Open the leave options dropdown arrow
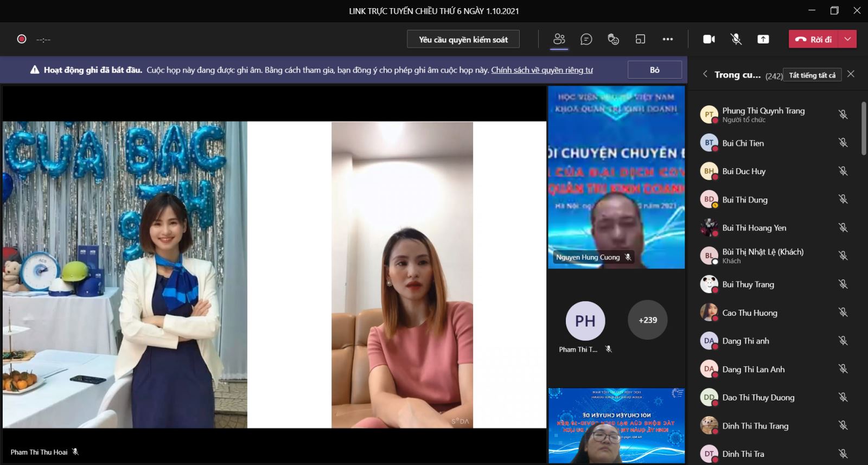 click(x=847, y=39)
